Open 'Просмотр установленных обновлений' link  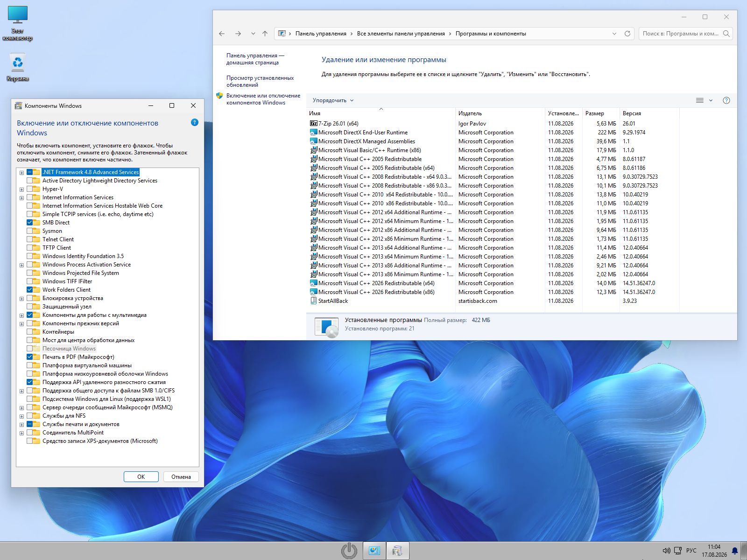(x=260, y=81)
